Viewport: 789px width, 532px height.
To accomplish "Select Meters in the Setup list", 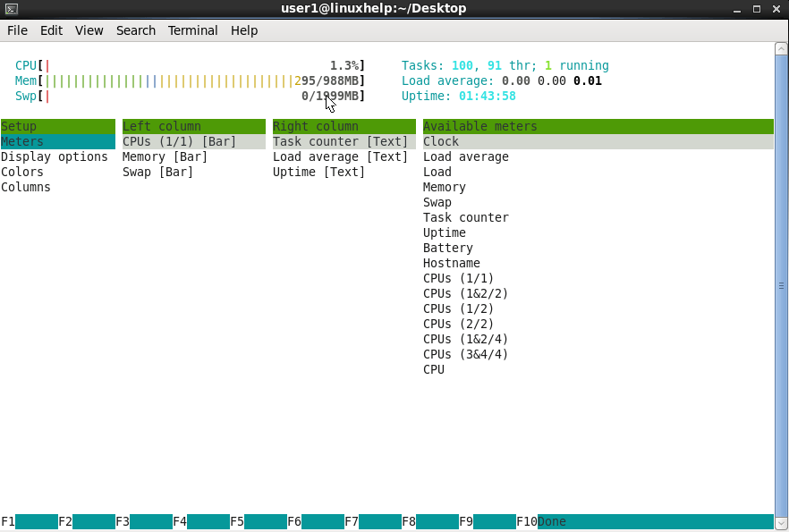I will pos(58,142).
